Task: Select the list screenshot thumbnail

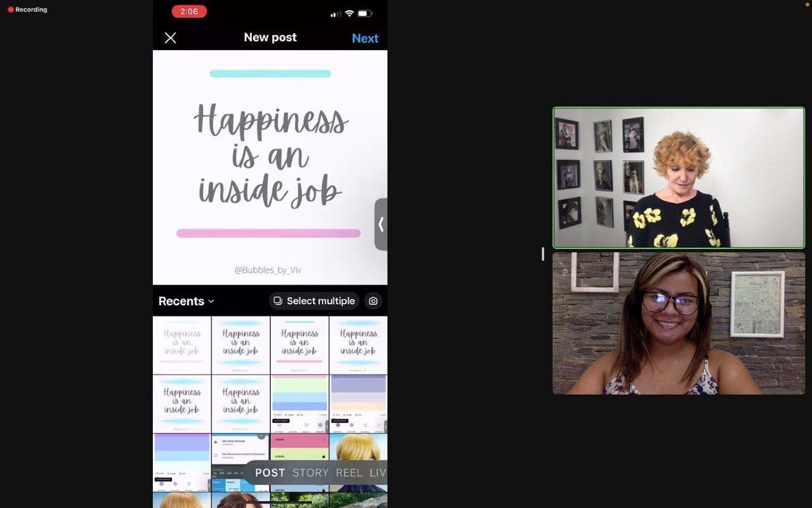Action: point(240,450)
